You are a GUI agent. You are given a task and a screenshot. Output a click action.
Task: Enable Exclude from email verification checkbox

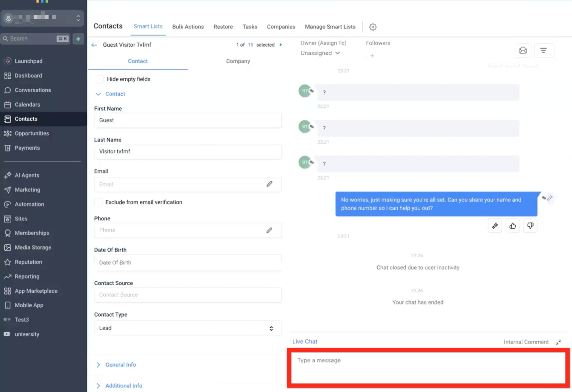coord(98,202)
